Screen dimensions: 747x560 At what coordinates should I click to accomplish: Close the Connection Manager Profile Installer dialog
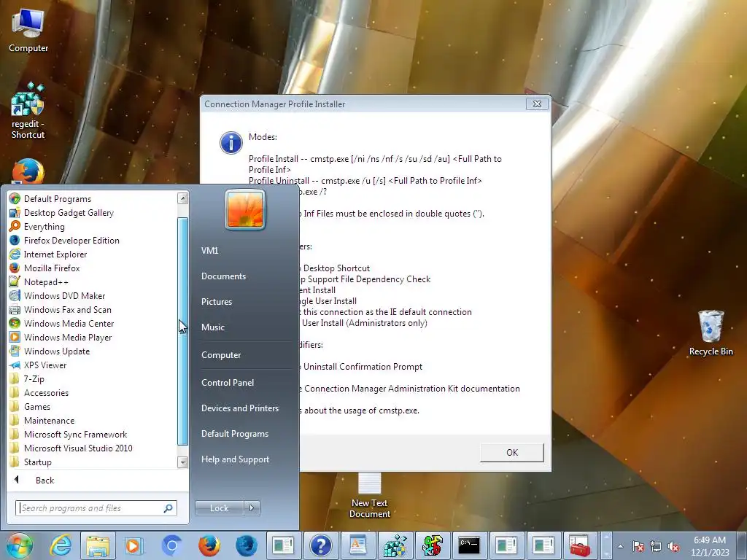pyautogui.click(x=537, y=104)
